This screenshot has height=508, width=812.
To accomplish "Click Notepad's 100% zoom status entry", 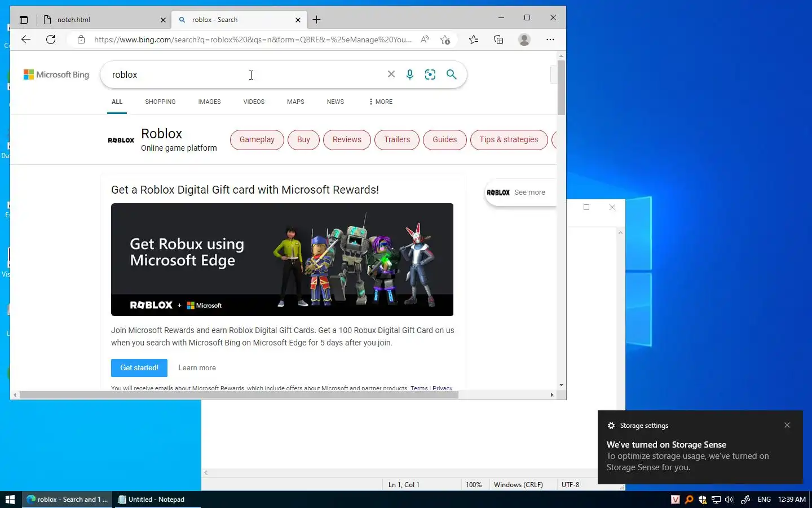I will (x=474, y=484).
